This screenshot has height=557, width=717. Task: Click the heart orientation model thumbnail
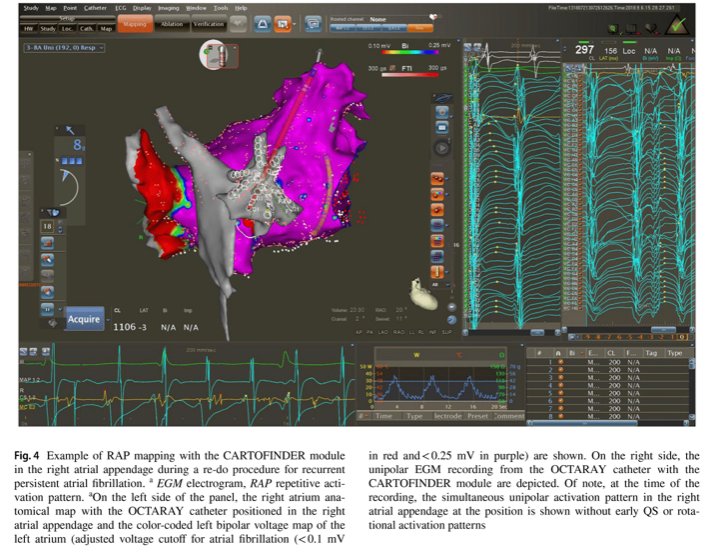click(424, 294)
